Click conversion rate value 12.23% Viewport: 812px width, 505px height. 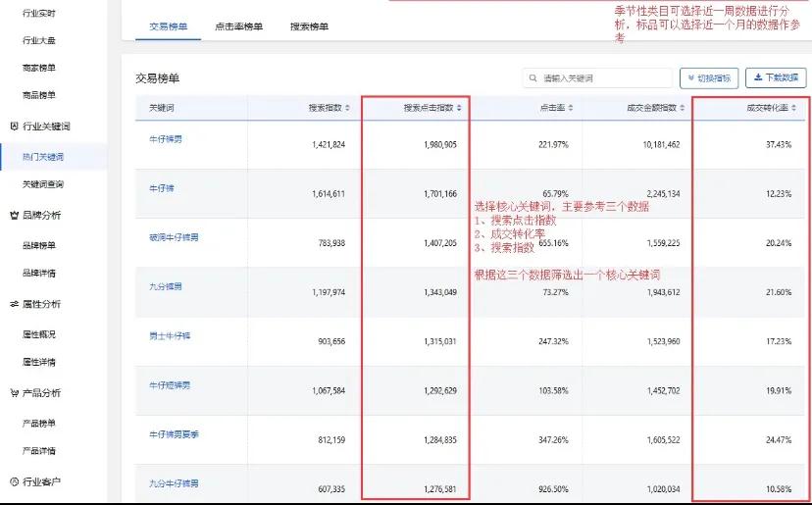(x=779, y=194)
